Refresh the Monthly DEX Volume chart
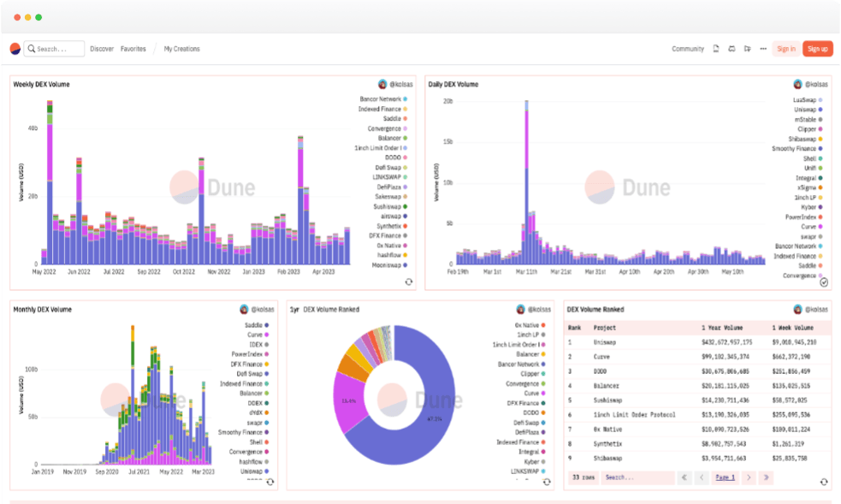The width and height of the screenshot is (841, 504). pyautogui.click(x=270, y=482)
